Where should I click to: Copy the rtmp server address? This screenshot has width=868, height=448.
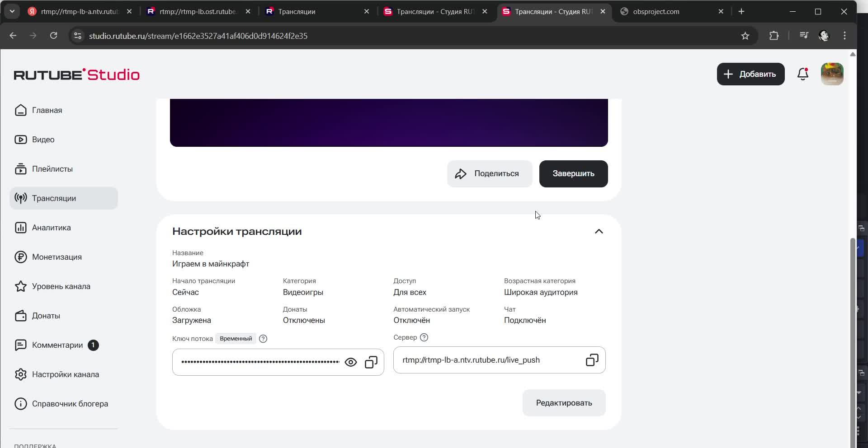592,360
